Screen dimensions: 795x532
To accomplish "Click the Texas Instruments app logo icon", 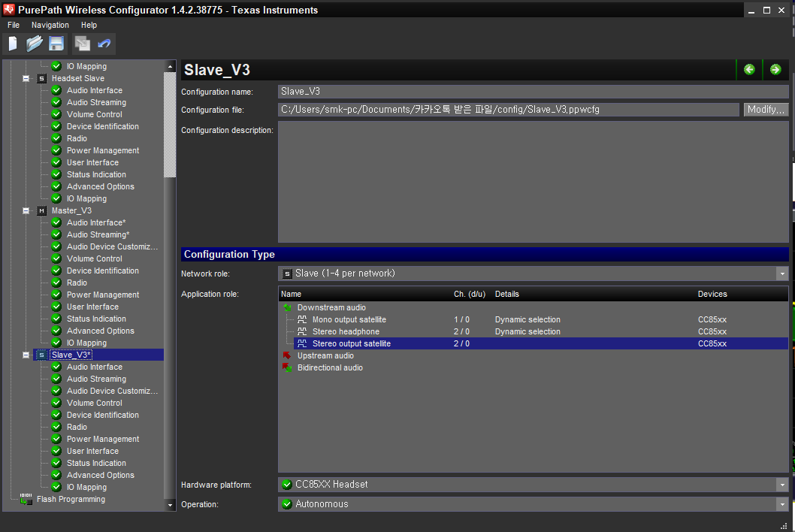I will [x=9, y=10].
